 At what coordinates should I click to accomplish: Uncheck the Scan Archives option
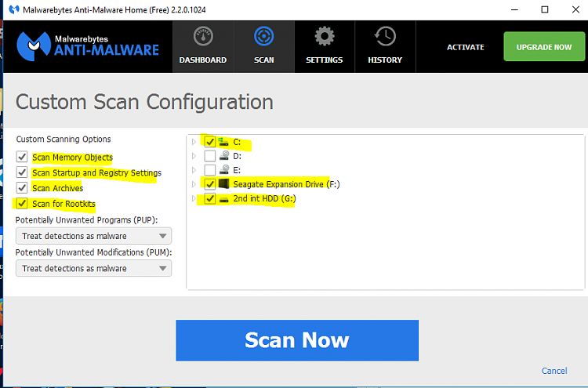[22, 187]
